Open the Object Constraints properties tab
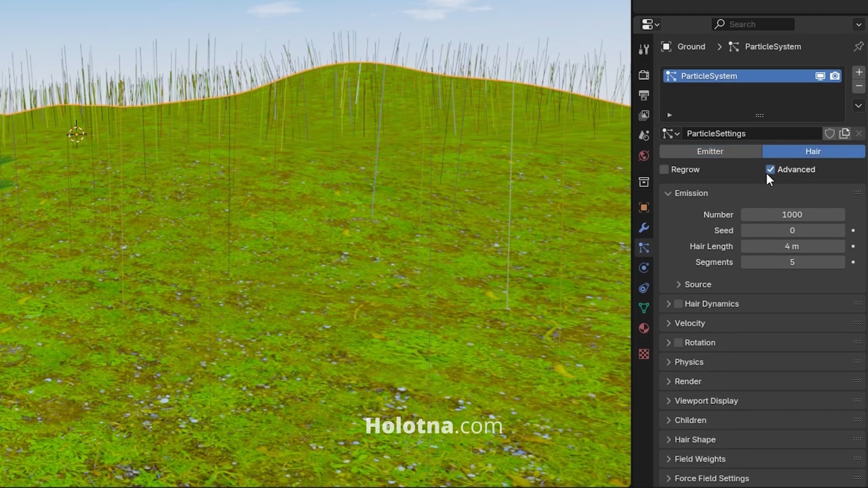The image size is (868, 488). pos(644,288)
